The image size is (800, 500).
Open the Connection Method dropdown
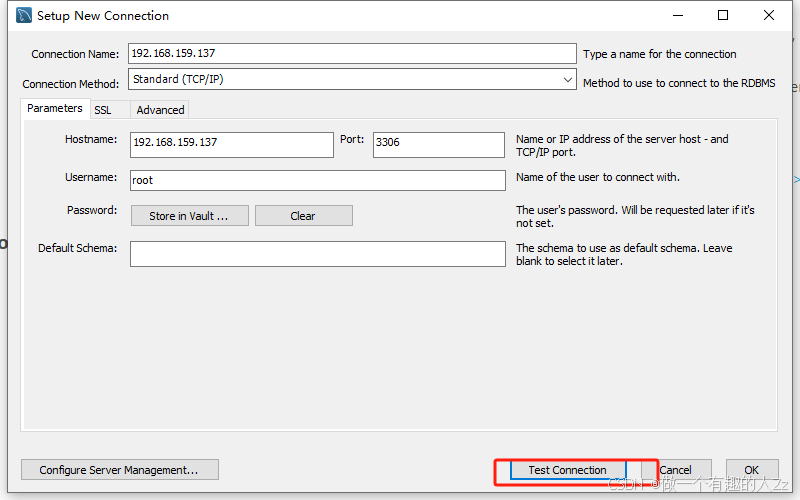(352, 80)
